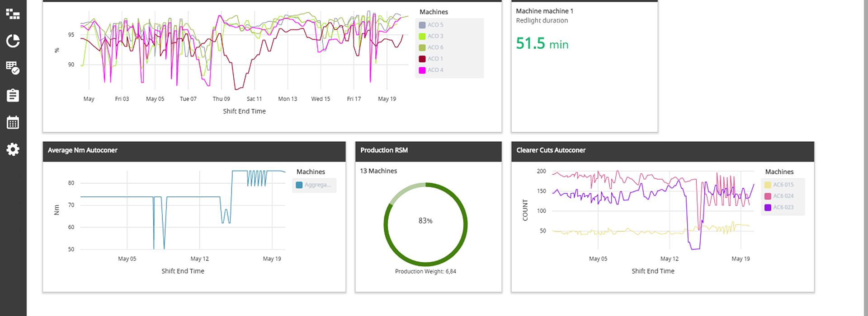
Task: Click the Production Weight: 6,84 label
Action: [425, 271]
